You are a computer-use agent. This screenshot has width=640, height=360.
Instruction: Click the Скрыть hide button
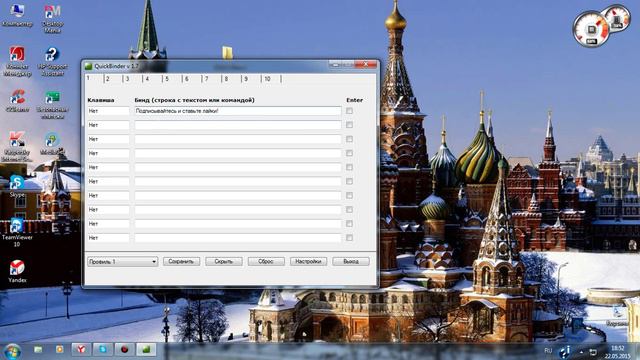pos(224,261)
